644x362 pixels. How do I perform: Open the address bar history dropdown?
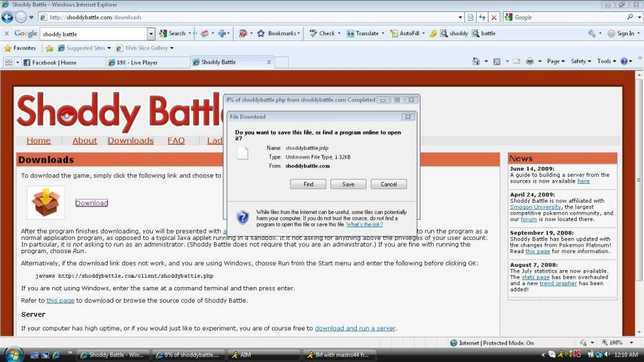click(x=460, y=17)
